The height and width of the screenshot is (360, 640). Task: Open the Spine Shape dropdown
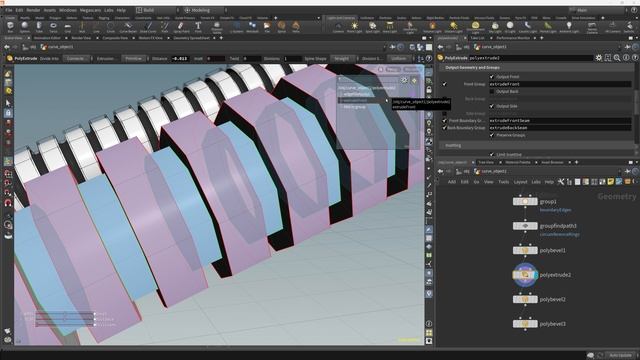pyautogui.click(x=343, y=59)
